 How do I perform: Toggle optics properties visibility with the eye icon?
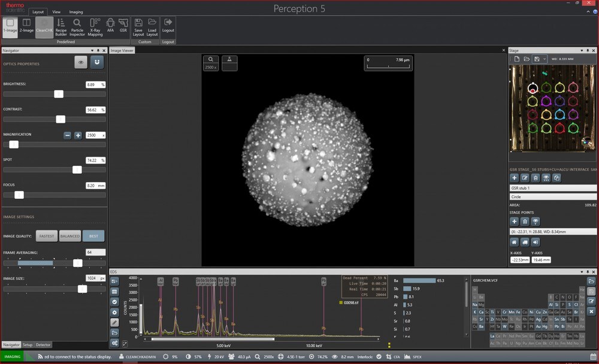[81, 62]
